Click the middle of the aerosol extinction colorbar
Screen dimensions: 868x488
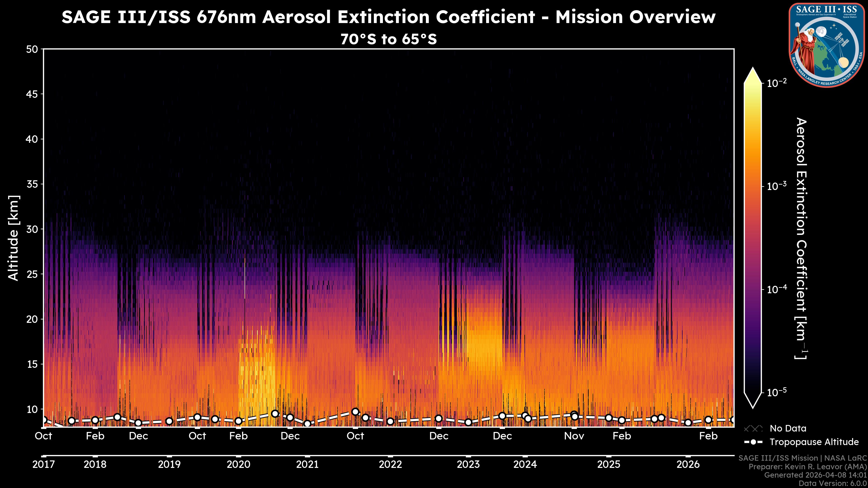tap(753, 237)
